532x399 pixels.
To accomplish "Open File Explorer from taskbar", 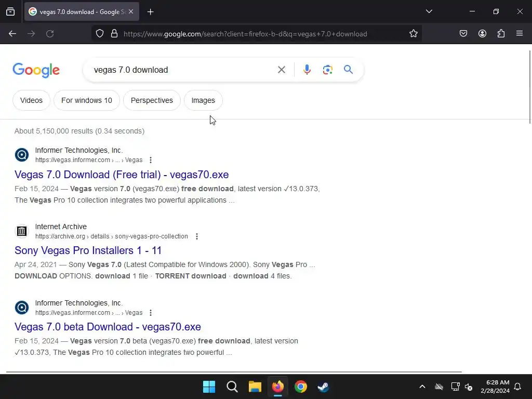I will (255, 387).
